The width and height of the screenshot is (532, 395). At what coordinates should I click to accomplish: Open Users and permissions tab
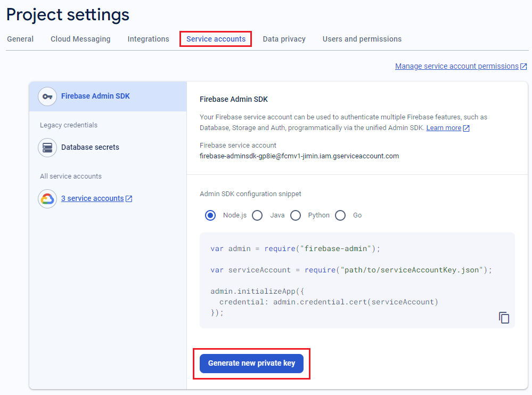[362, 39]
